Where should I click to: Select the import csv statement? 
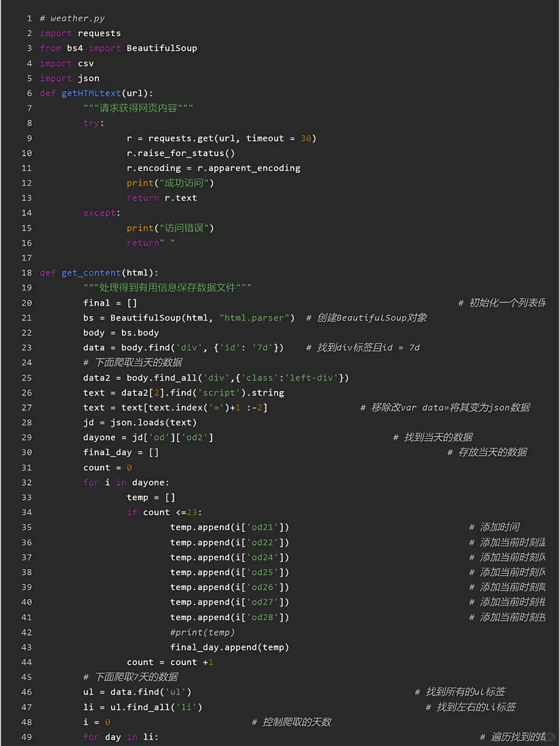(67, 63)
